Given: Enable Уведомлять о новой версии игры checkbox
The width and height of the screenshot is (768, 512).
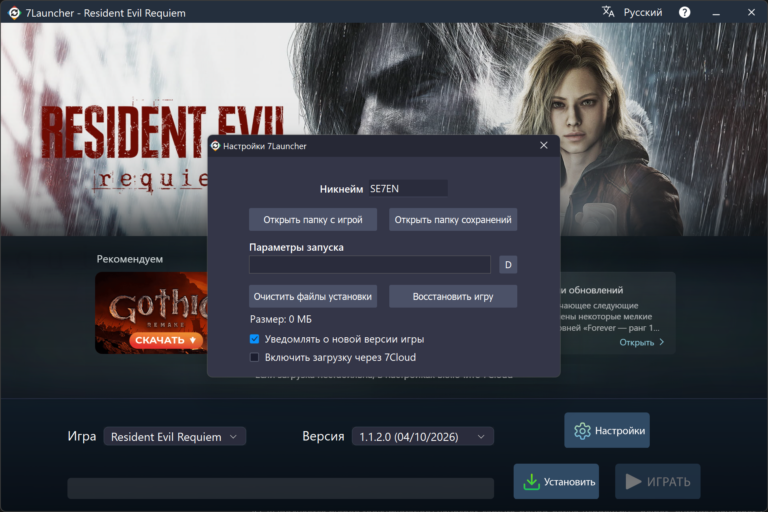Looking at the screenshot, I should 254,339.
